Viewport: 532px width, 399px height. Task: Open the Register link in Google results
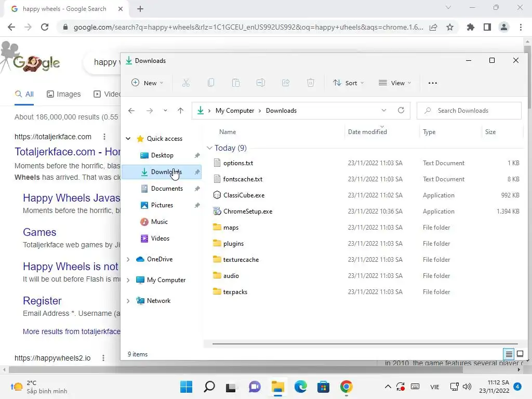click(x=42, y=301)
